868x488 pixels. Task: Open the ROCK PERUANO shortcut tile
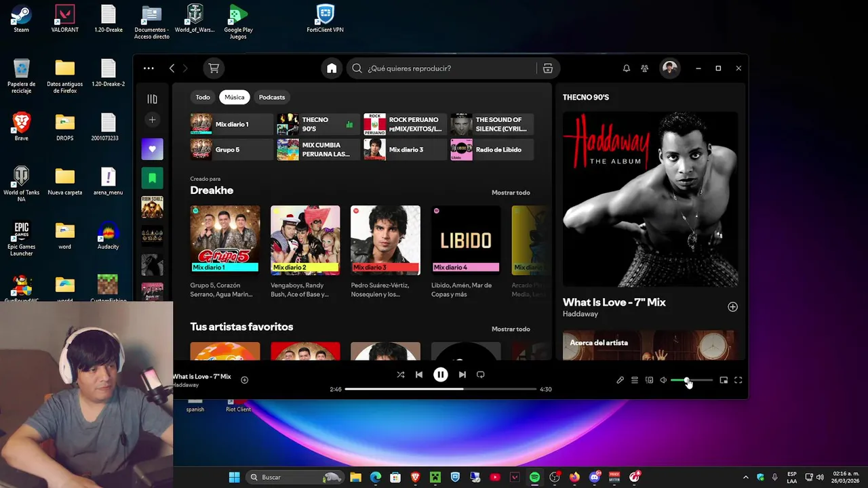tap(405, 125)
